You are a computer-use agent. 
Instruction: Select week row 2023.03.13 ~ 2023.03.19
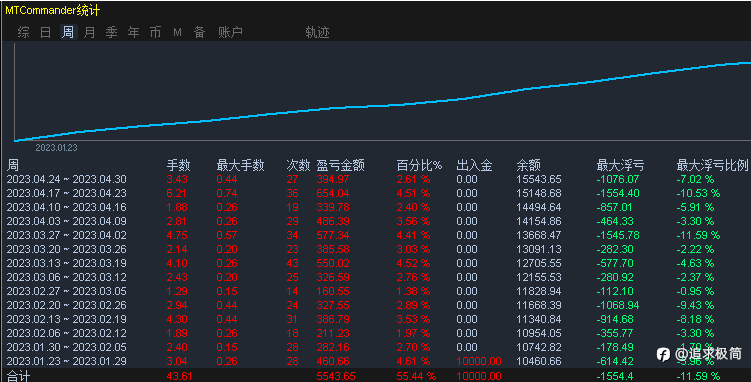[376, 263]
